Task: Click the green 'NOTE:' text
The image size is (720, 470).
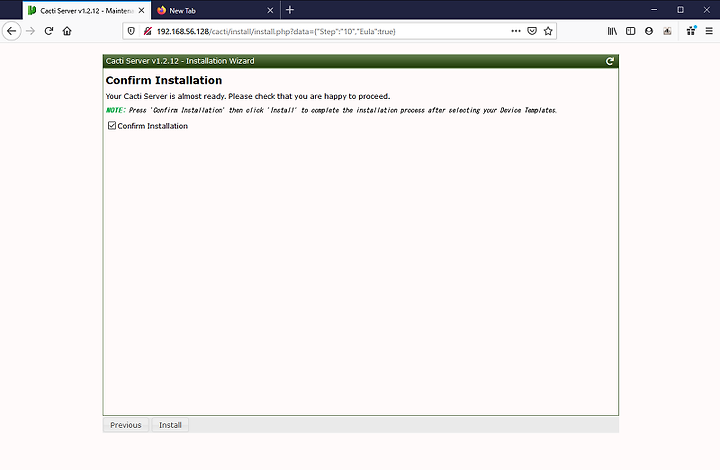Action: 115,110
